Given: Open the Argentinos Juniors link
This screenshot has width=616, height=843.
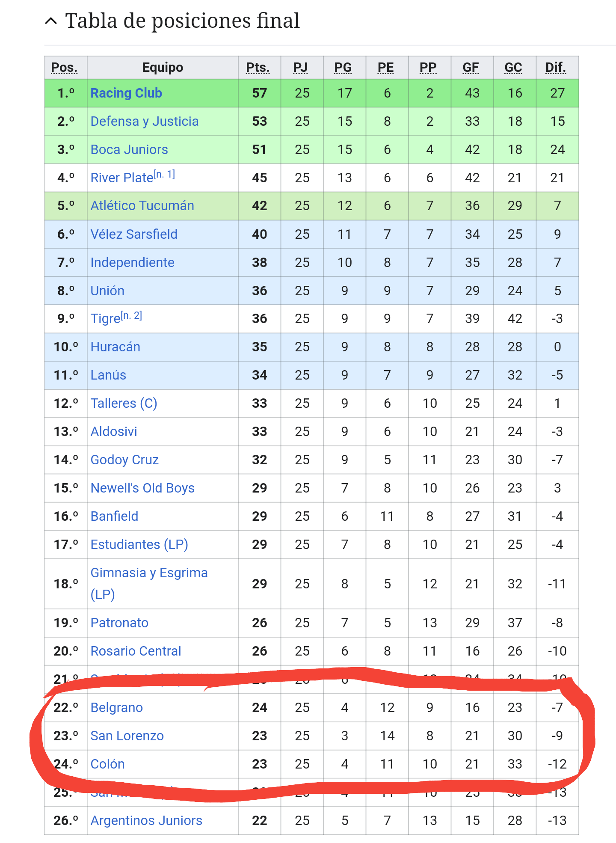Looking at the screenshot, I should coord(146,820).
